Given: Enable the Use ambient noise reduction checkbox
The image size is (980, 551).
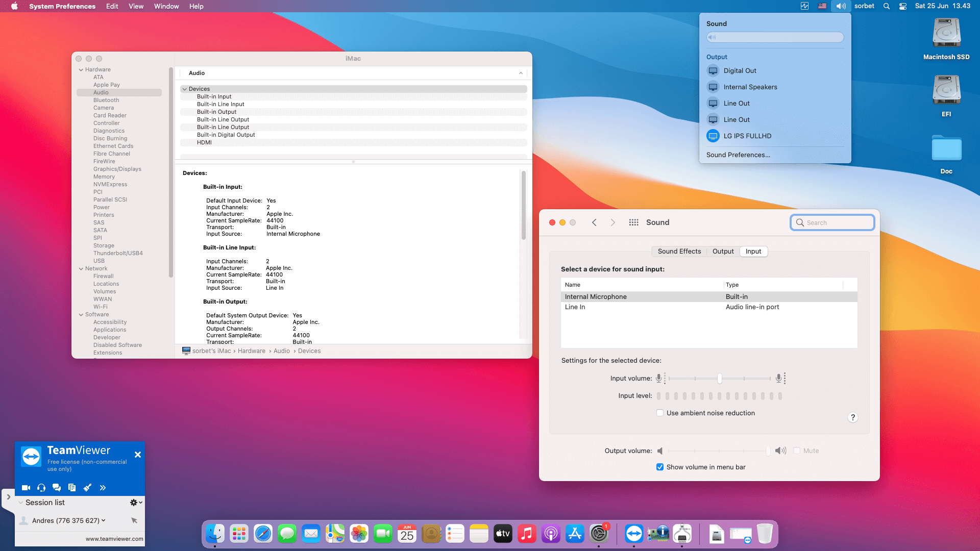Looking at the screenshot, I should 660,413.
